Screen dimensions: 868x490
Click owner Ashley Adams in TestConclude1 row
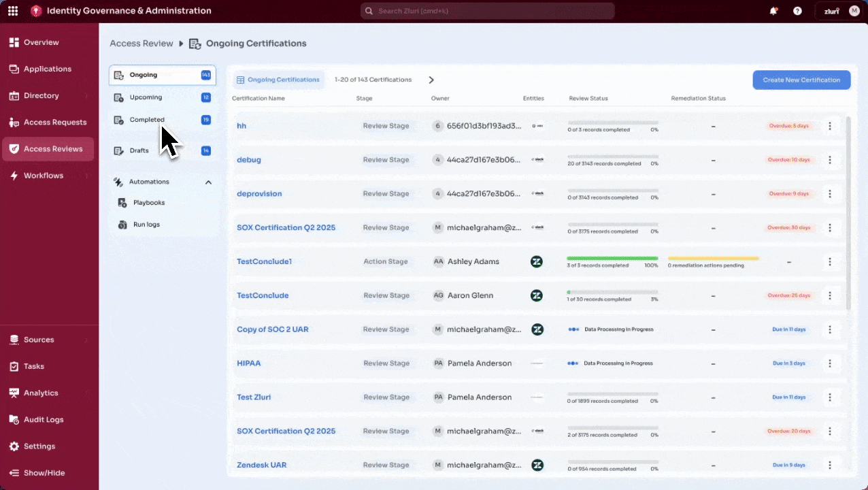coord(473,261)
